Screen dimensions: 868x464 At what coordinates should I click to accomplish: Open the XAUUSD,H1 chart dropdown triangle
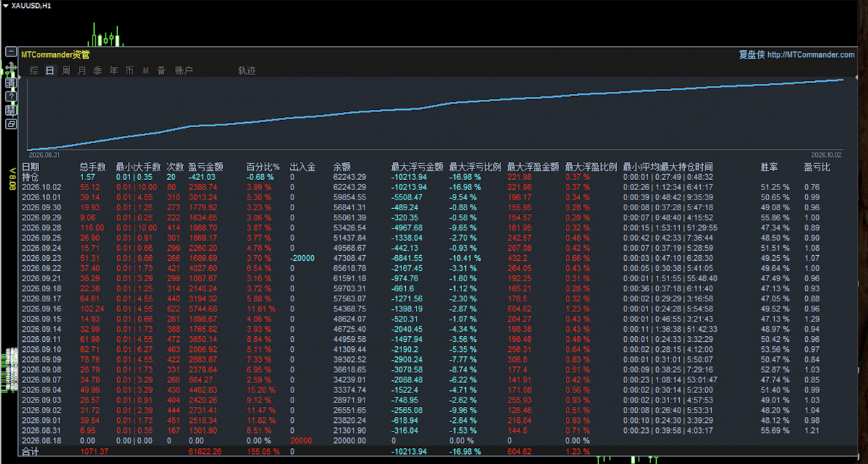click(6, 6)
